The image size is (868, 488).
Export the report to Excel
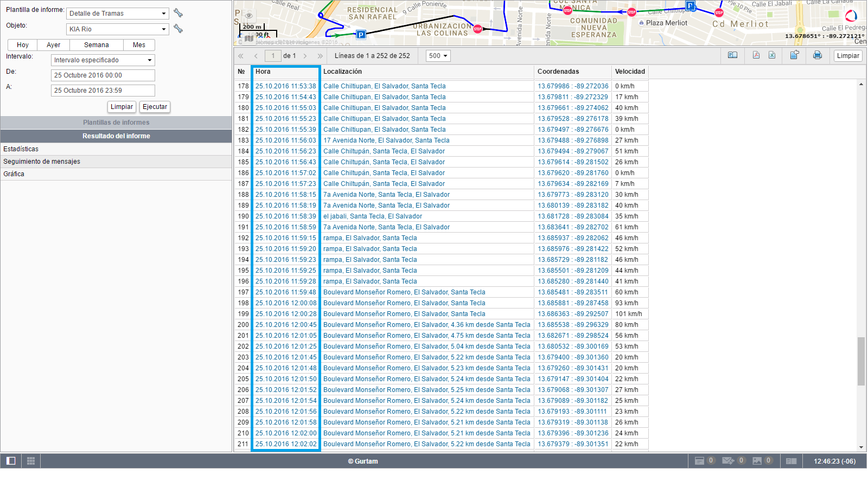tap(772, 55)
